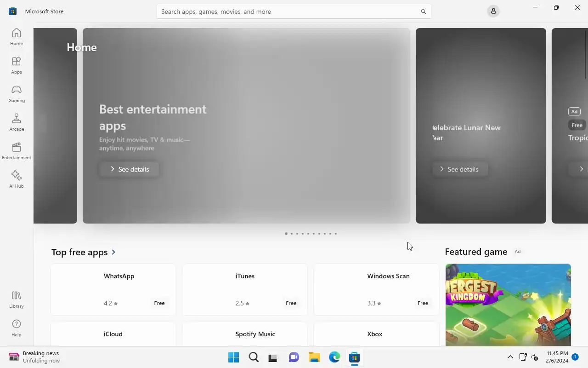Open the iTunes app card
Viewport: 588px width, 368px height.
click(245, 289)
